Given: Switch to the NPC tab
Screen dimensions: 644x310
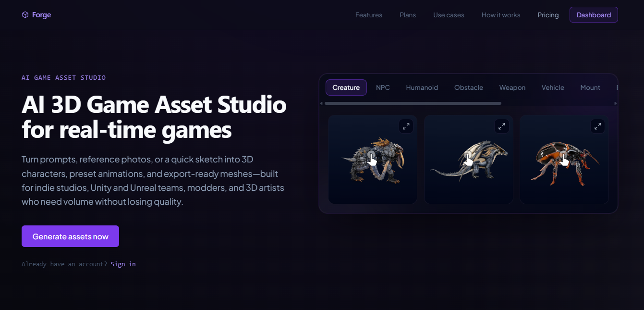Looking at the screenshot, I should [x=383, y=87].
